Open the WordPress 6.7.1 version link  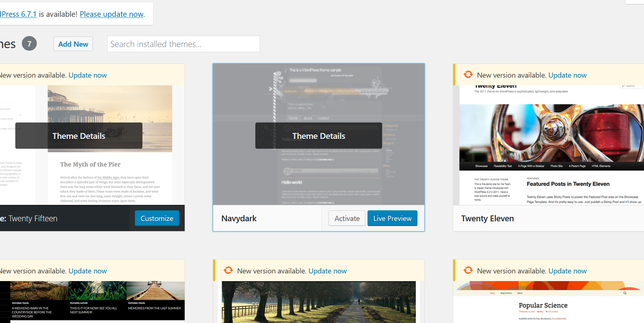click(x=18, y=14)
